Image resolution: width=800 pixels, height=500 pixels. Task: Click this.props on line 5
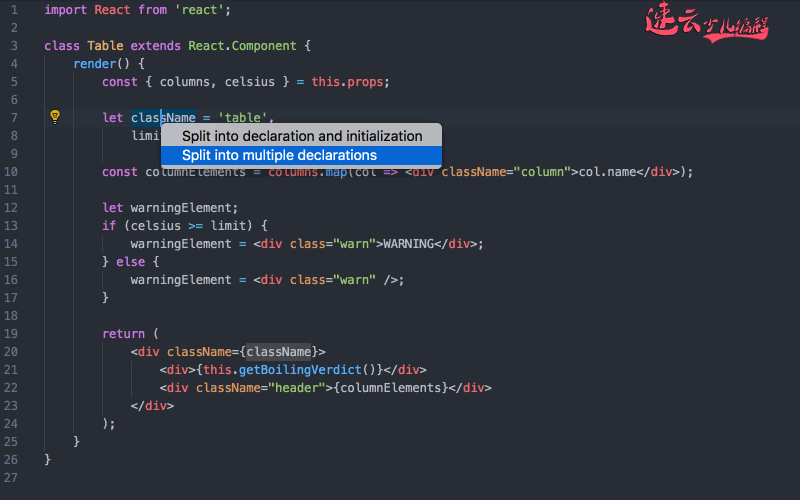347,82
